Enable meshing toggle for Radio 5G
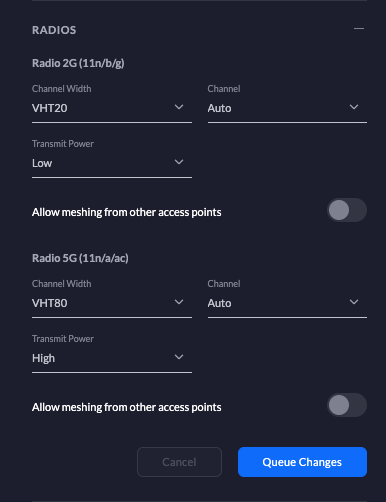This screenshot has height=502, width=386. click(347, 405)
